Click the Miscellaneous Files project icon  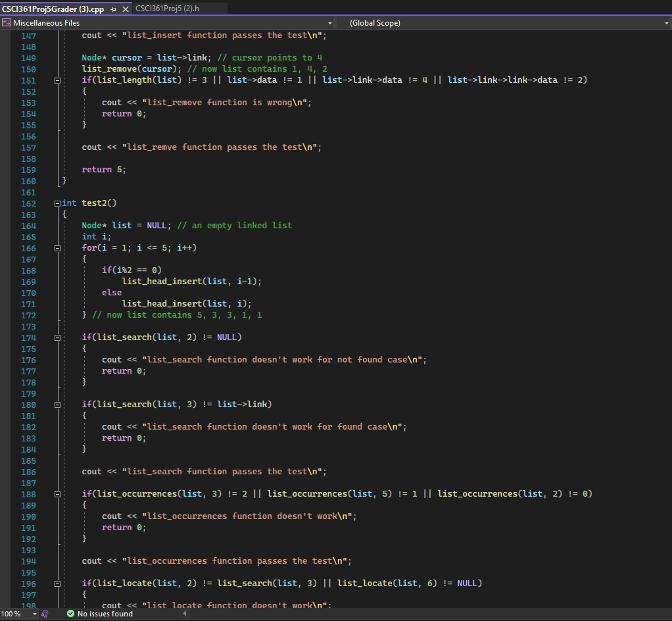point(7,22)
